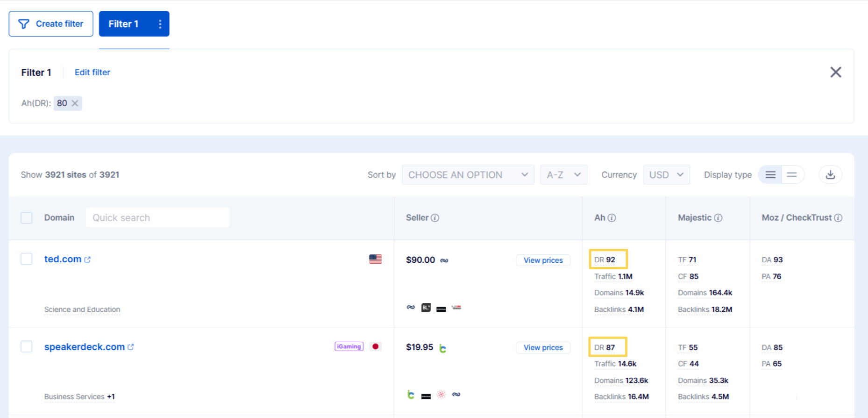Click the $19.95 price for speakerdeck.com

pyautogui.click(x=420, y=347)
